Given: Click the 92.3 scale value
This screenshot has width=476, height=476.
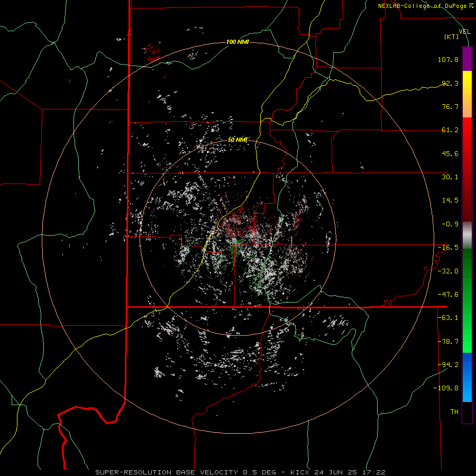Looking at the screenshot, I should tap(450, 83).
